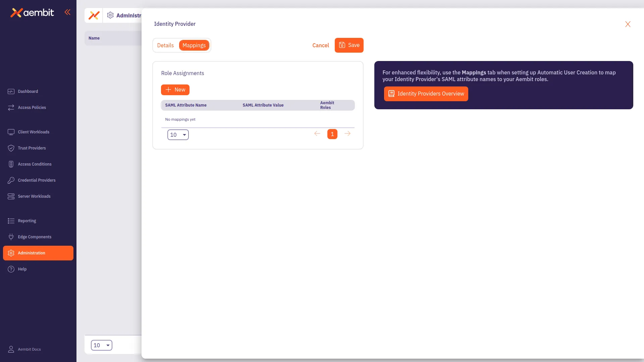644x362 pixels.
Task: Save the Identity Provider changes
Action: tap(349, 45)
